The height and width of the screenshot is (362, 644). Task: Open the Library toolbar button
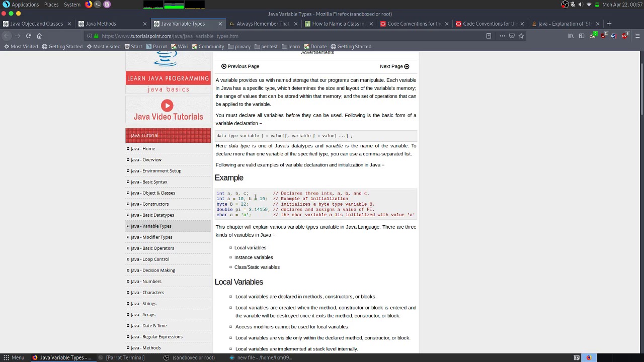(571, 36)
